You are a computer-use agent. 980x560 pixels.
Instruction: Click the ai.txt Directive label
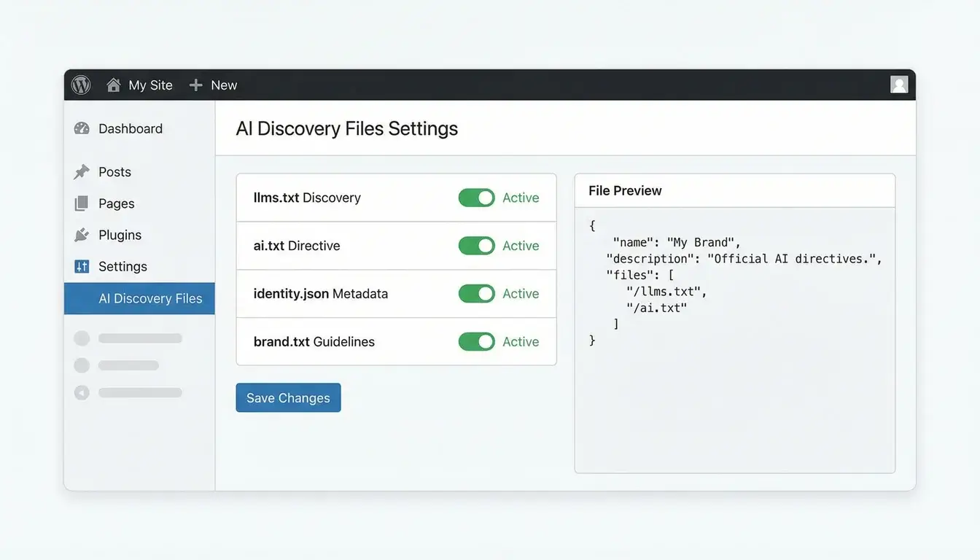297,246
